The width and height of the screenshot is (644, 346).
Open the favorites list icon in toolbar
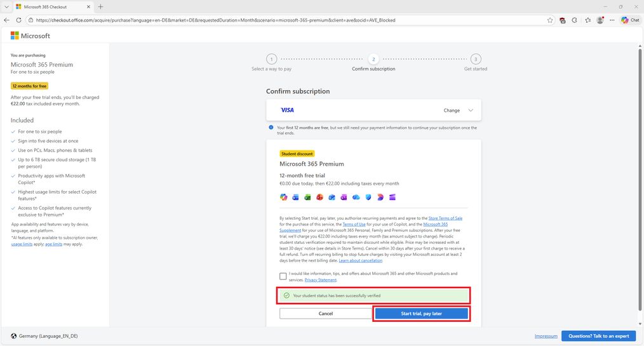coord(587,20)
